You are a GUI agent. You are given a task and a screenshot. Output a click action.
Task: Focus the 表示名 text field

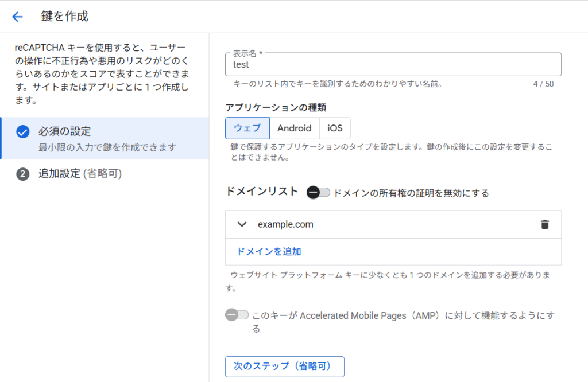393,65
